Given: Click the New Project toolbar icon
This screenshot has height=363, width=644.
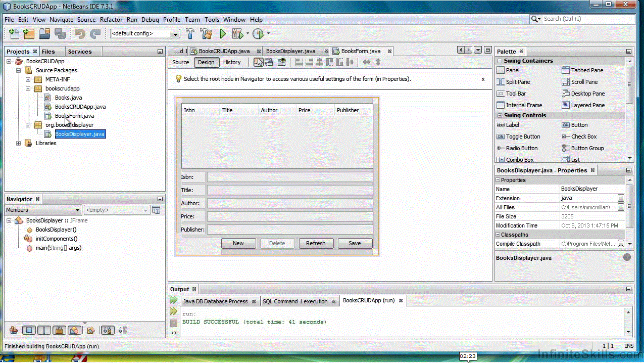Looking at the screenshot, I should tap(29, 34).
